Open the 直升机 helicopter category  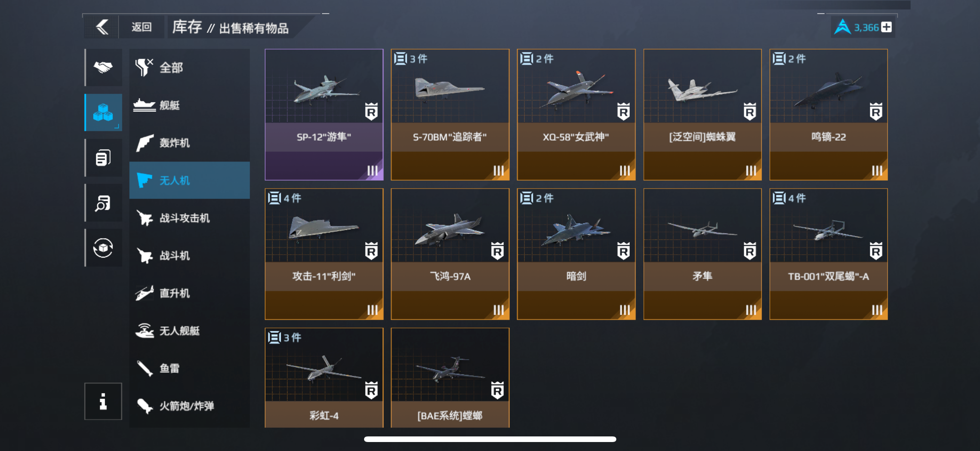tap(189, 293)
